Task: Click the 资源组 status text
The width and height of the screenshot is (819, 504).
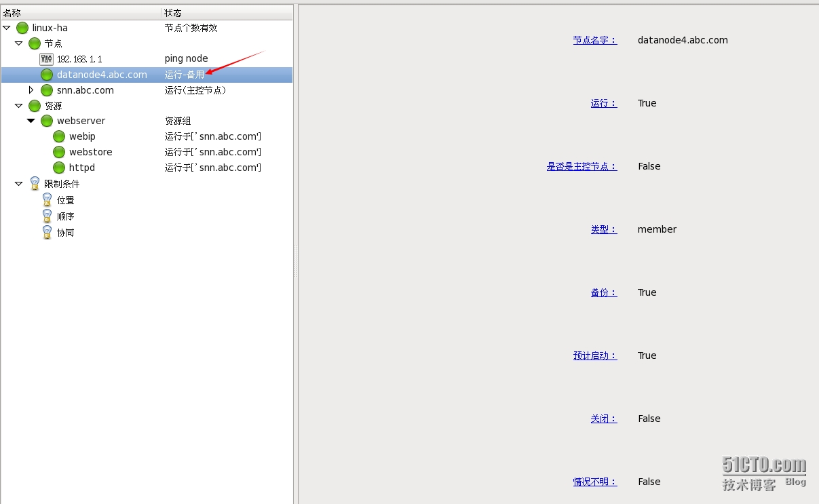Action: click(178, 121)
